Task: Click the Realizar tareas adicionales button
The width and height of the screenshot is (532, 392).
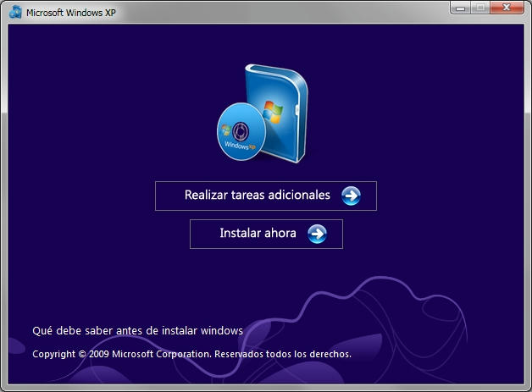Action: 266,196
